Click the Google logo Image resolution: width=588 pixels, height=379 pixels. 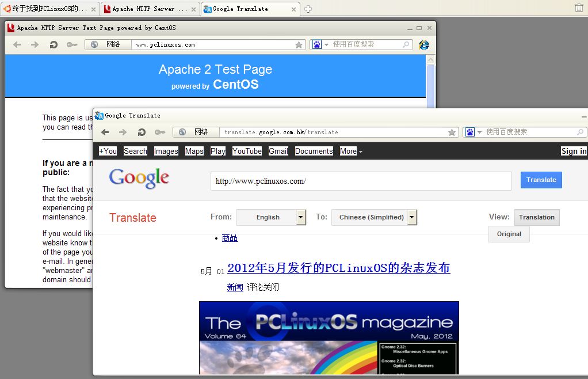pyautogui.click(x=139, y=178)
